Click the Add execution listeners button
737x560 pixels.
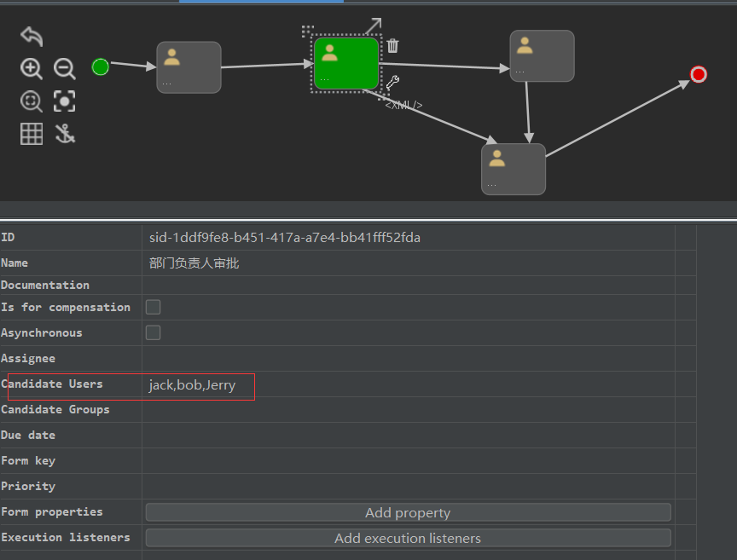408,538
